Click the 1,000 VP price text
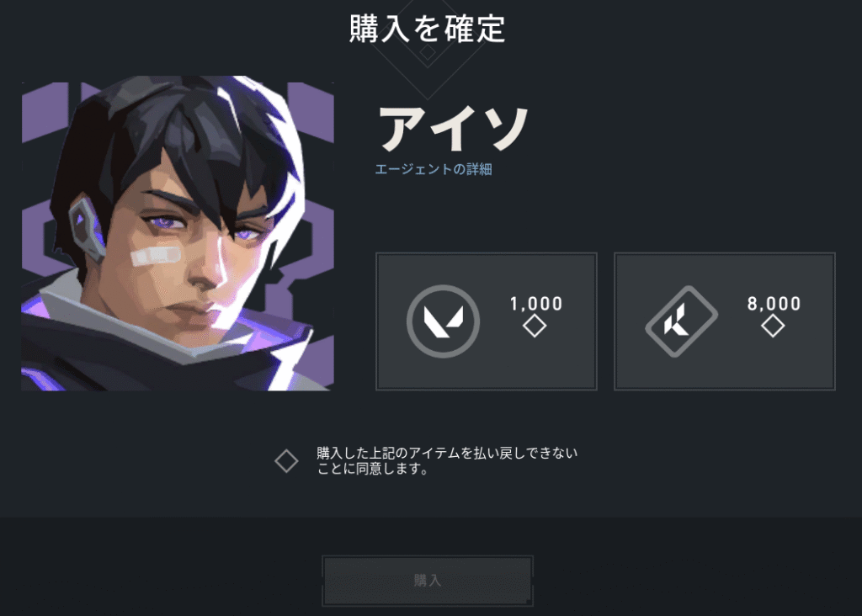 pos(536,303)
